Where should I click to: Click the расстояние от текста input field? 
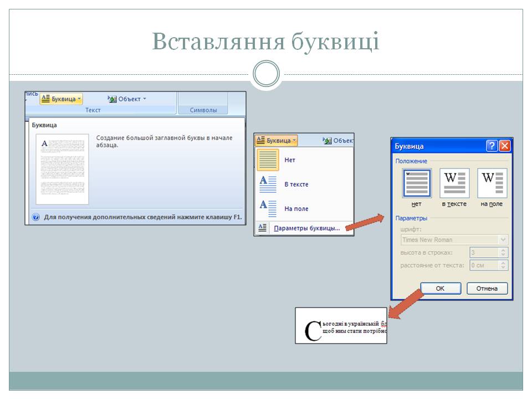[483, 265]
